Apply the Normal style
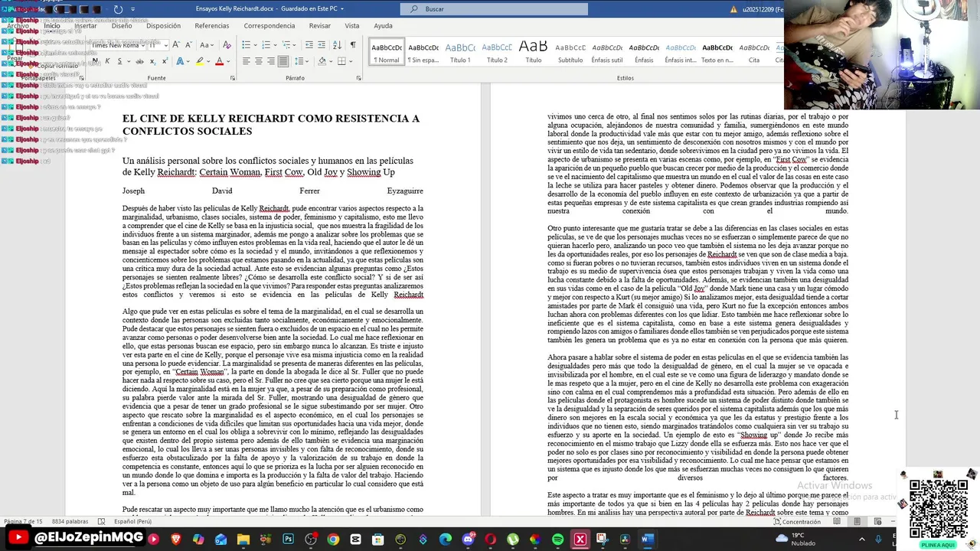The height and width of the screenshot is (551, 980). point(387,52)
